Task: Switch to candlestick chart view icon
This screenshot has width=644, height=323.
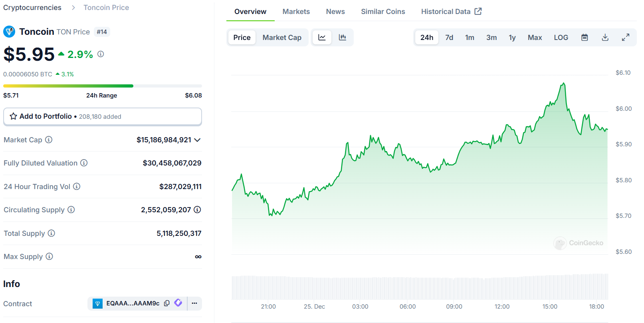Action: tap(342, 37)
